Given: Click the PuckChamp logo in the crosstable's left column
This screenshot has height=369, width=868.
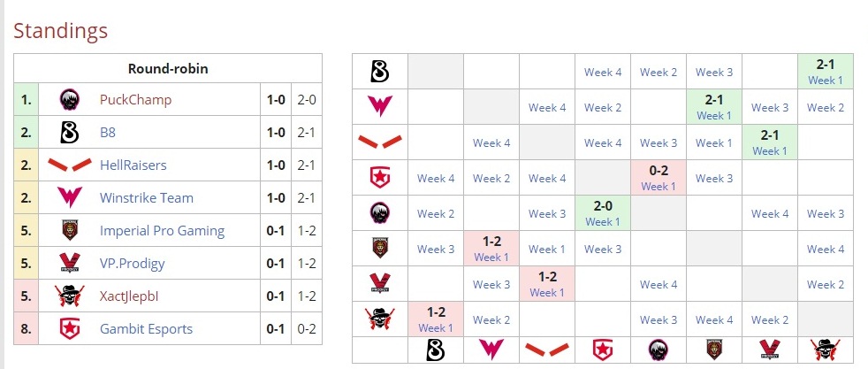Looking at the screenshot, I should pos(379,213).
